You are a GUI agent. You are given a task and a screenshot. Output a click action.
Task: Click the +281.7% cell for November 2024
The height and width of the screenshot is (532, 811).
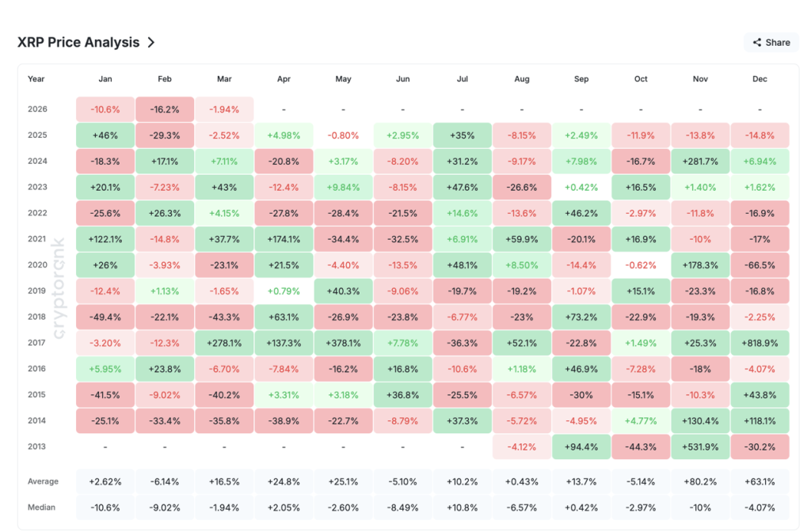[700, 161]
